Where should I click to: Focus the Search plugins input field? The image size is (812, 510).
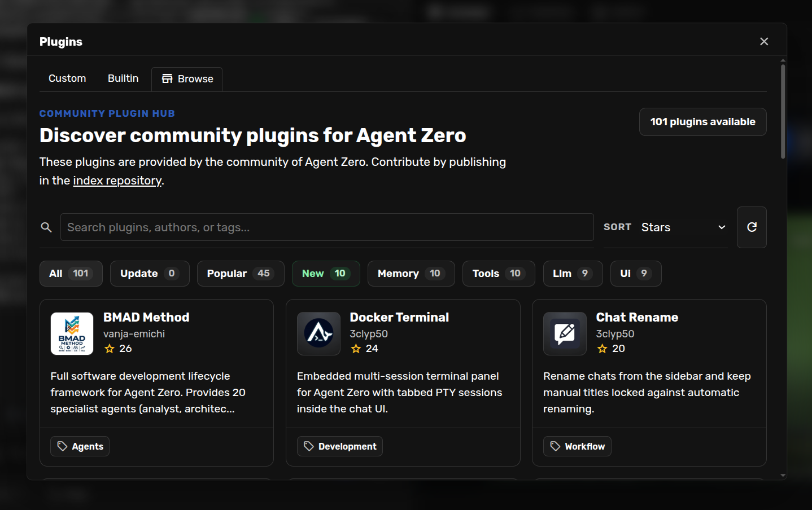[x=327, y=227]
